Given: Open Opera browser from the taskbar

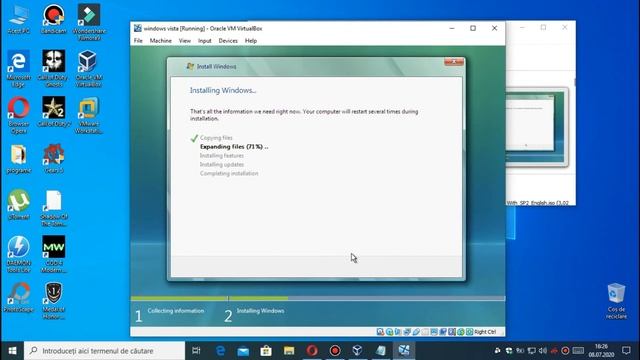Looking at the screenshot, I should click(x=312, y=351).
